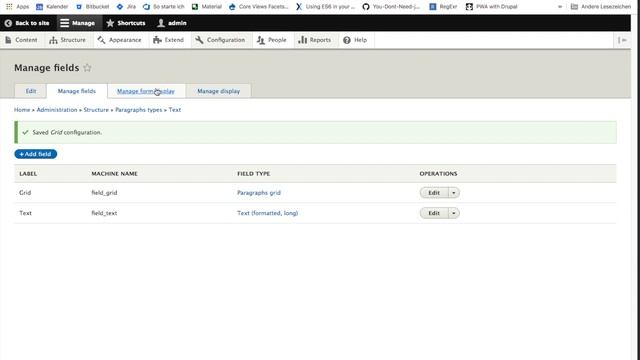Go to Administration breadcrumb link

tap(57, 110)
